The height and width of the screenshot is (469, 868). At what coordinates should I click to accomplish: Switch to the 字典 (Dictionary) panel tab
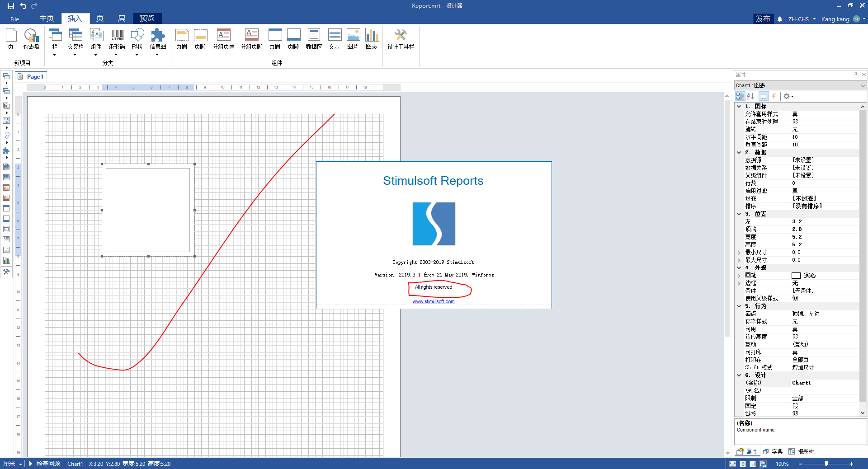click(773, 451)
